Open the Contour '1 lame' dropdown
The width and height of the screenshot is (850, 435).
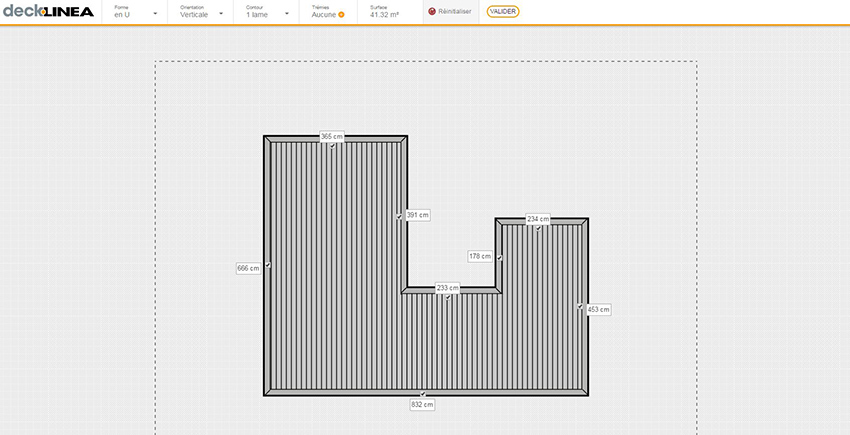pos(267,12)
